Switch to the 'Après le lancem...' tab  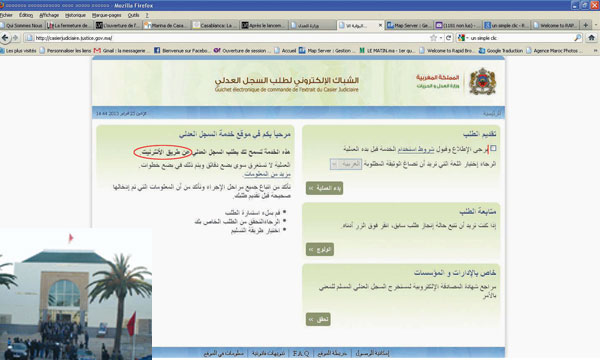coord(264,25)
